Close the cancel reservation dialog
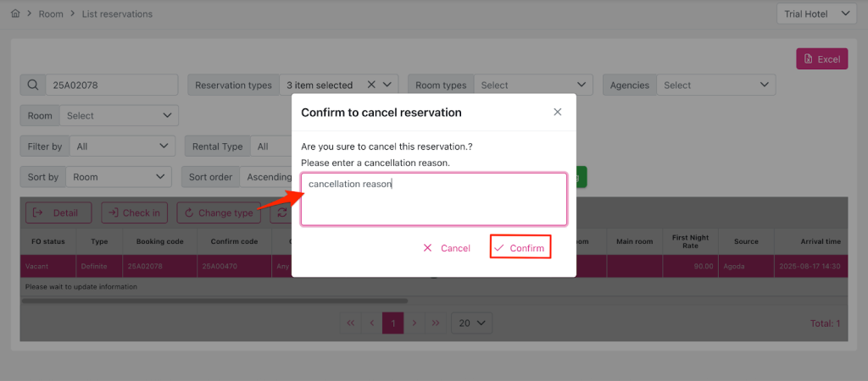This screenshot has height=381, width=868. click(557, 112)
